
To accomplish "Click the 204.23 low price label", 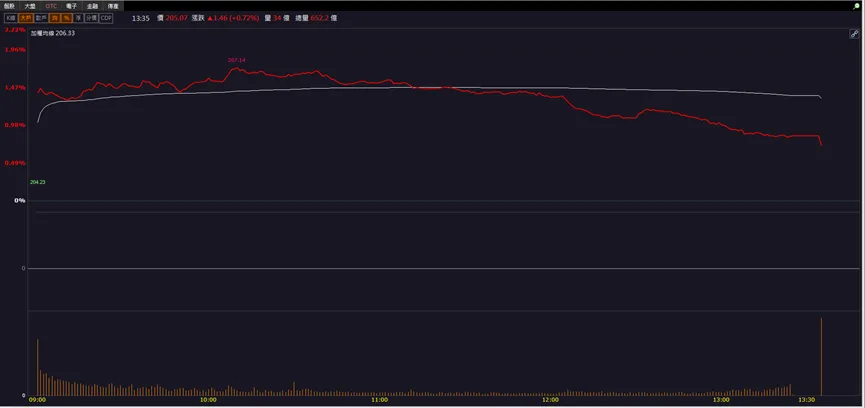I will coord(38,182).
